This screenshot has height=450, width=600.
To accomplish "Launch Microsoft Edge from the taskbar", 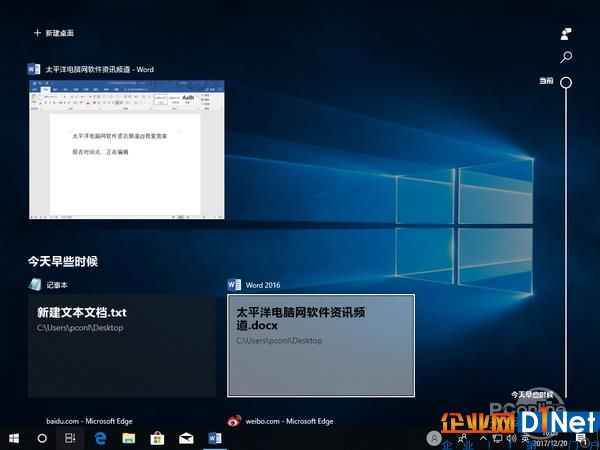I will [100, 438].
